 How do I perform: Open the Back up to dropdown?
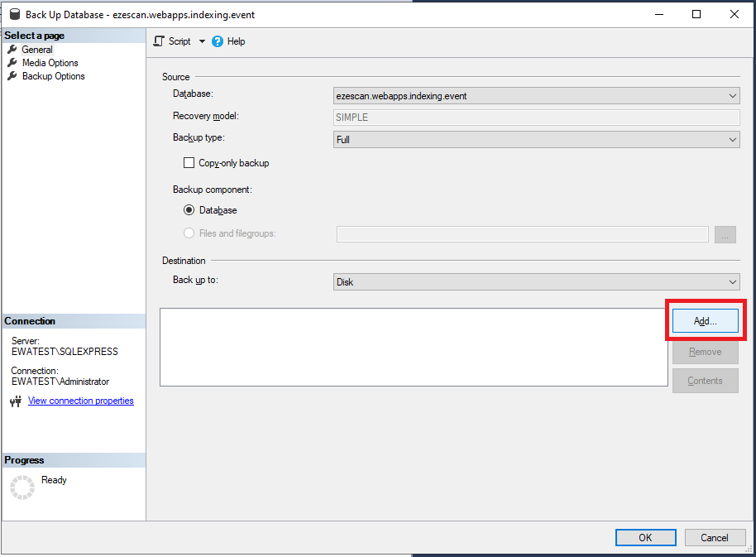(x=536, y=282)
